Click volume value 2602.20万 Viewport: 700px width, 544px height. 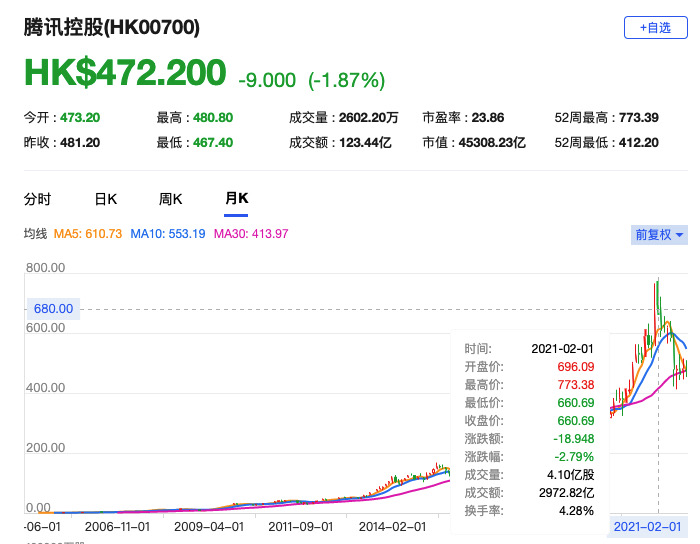pos(368,118)
